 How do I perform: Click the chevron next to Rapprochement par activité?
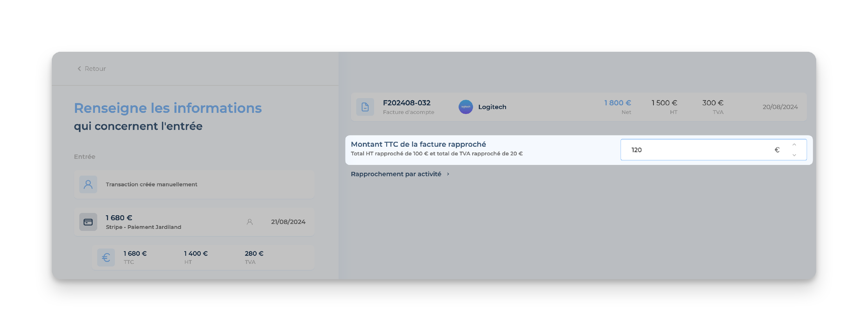(x=448, y=174)
